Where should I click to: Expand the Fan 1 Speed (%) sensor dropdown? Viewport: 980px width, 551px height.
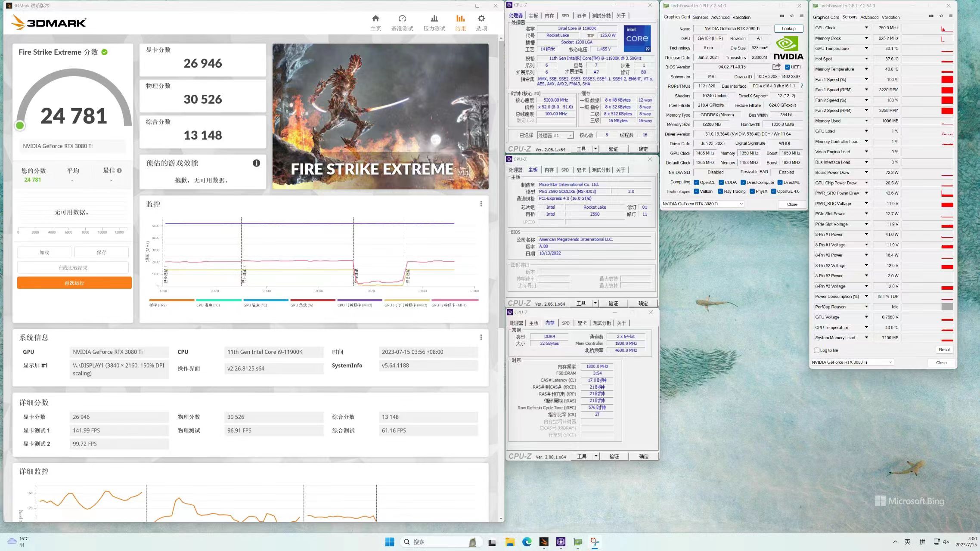866,79
